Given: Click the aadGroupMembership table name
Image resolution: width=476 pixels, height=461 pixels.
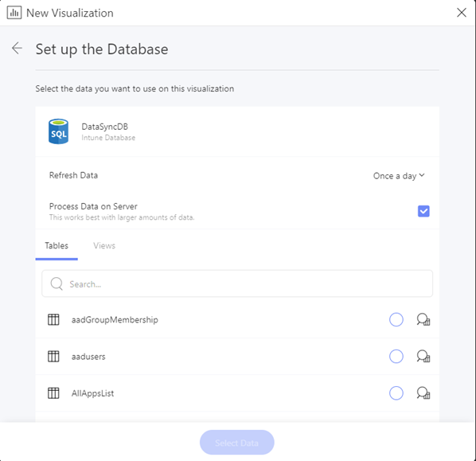Looking at the screenshot, I should coord(115,320).
